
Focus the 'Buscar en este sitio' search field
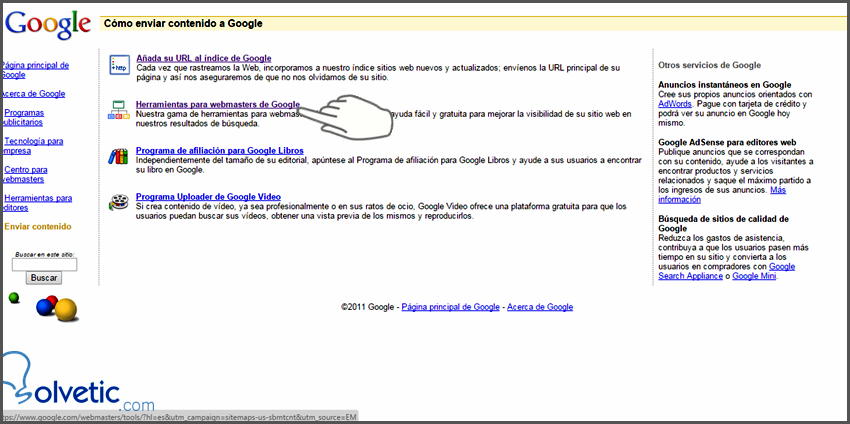tap(44, 265)
